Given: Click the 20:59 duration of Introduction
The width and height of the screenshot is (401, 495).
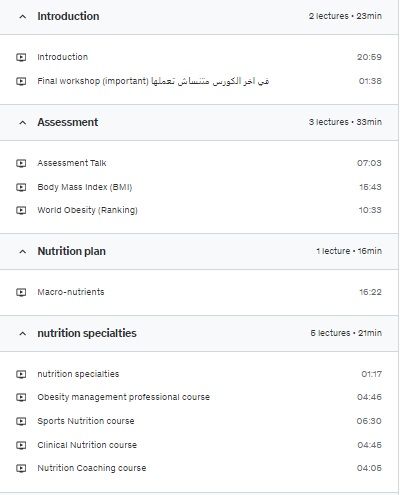Looking at the screenshot, I should 369,57.
